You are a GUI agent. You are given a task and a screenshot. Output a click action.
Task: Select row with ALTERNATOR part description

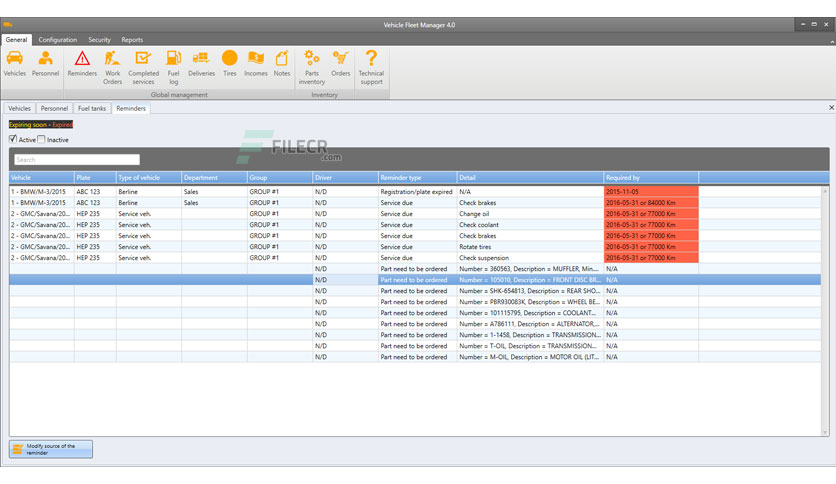tap(415, 324)
